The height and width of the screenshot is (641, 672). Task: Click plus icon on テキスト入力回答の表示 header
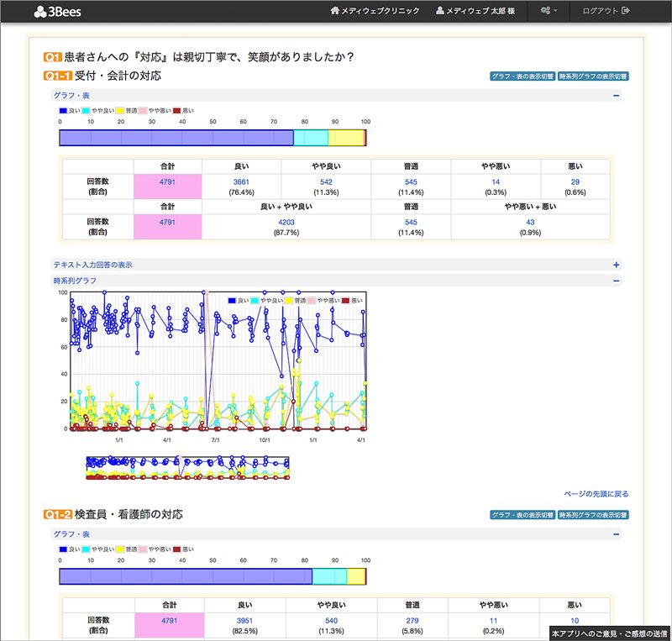tap(617, 265)
